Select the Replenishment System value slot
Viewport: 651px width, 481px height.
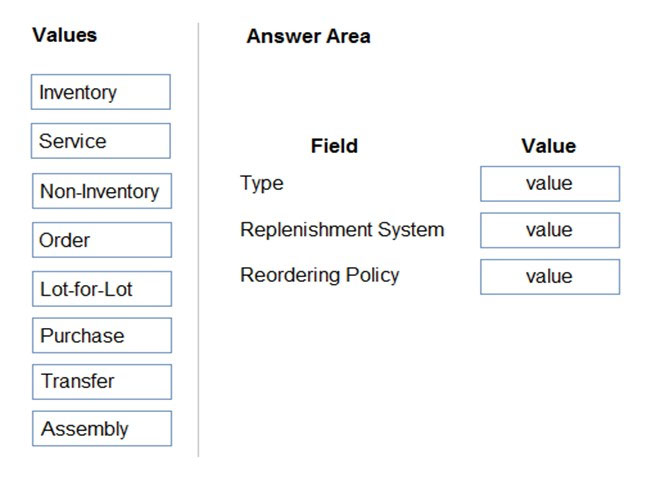point(550,230)
